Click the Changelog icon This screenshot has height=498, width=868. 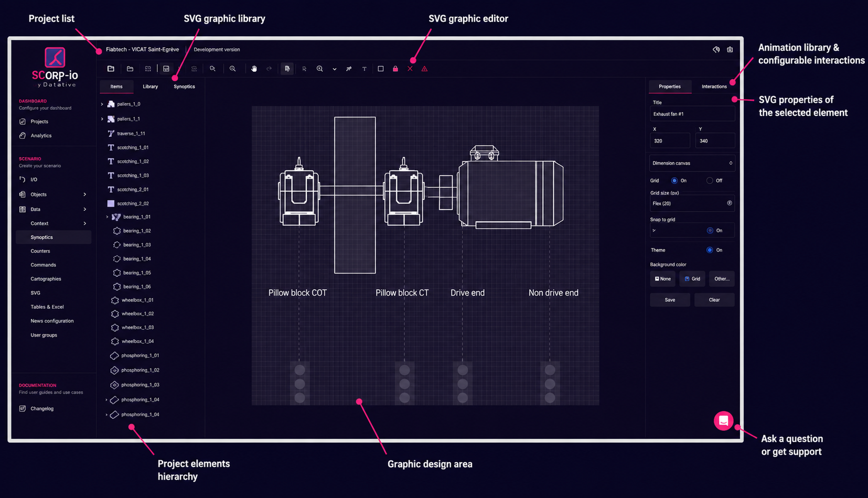coord(23,408)
